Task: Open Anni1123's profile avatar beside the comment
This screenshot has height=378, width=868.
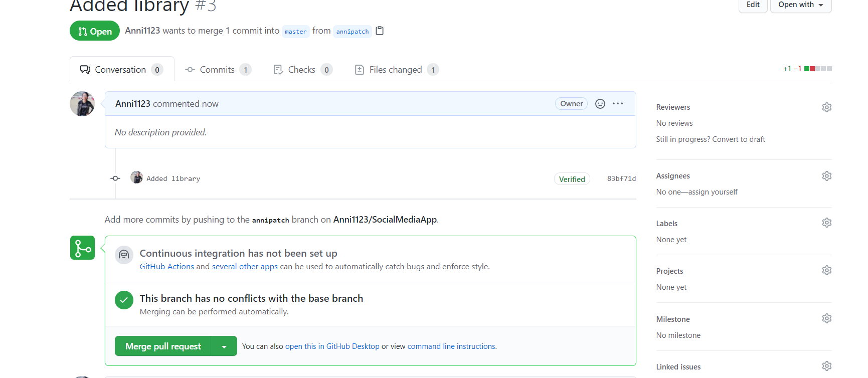Action: click(82, 104)
